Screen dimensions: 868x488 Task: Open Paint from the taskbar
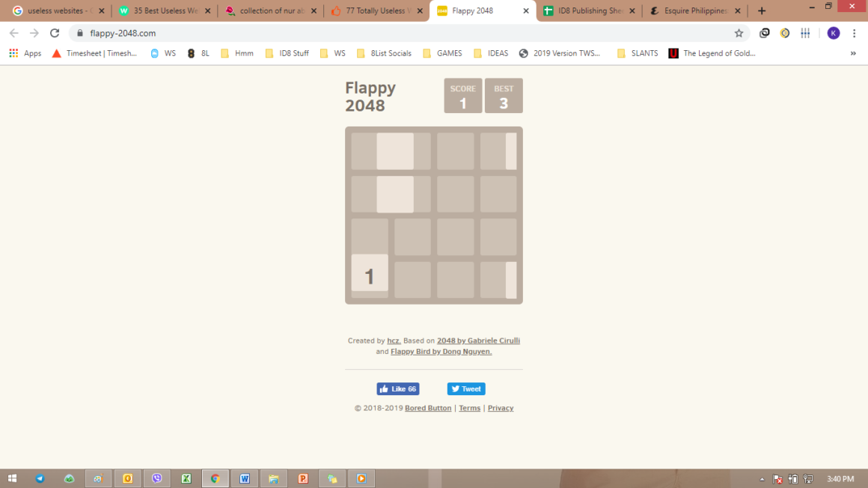click(99, 478)
